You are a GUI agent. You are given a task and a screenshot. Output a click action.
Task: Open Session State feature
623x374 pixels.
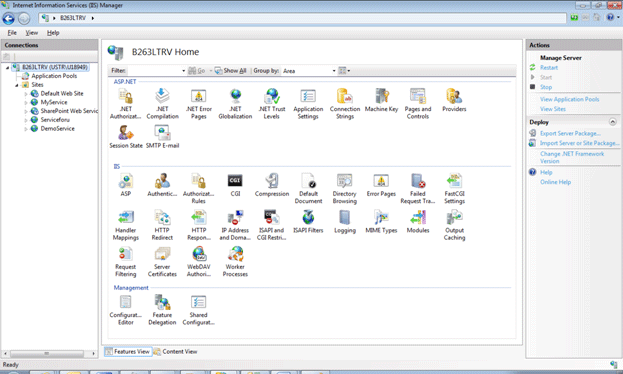tap(126, 137)
